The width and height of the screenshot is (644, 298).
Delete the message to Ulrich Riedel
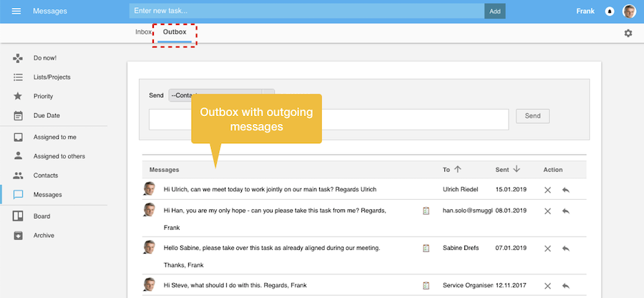point(547,190)
